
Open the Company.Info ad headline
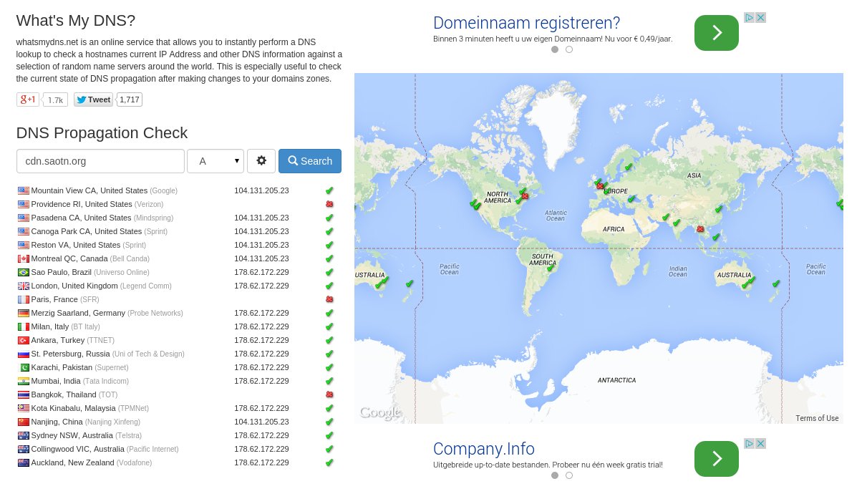(484, 449)
